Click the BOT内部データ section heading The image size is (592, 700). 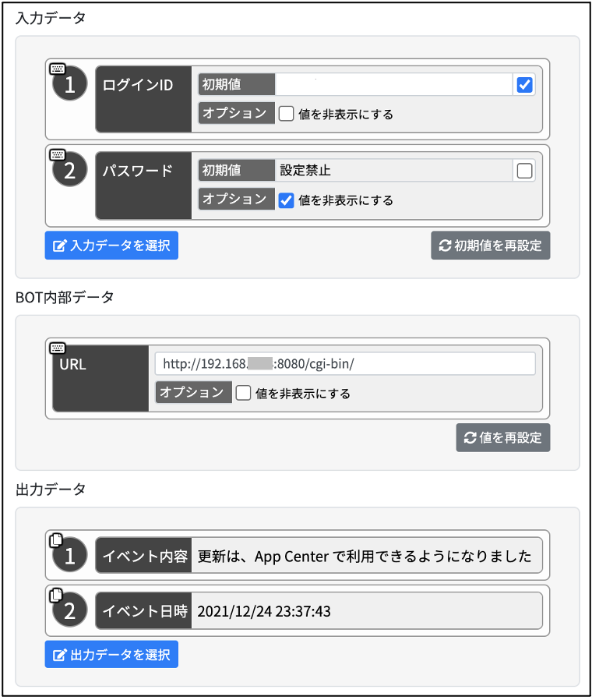coord(65,297)
